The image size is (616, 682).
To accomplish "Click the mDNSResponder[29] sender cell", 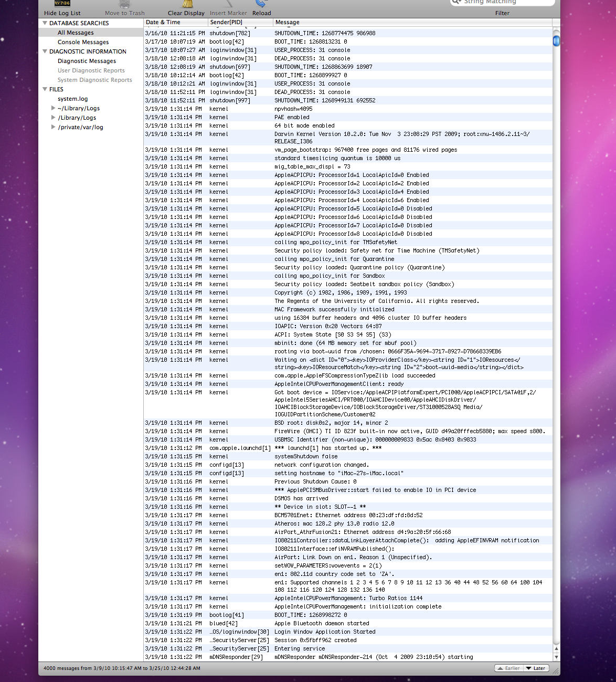I will point(236,657).
